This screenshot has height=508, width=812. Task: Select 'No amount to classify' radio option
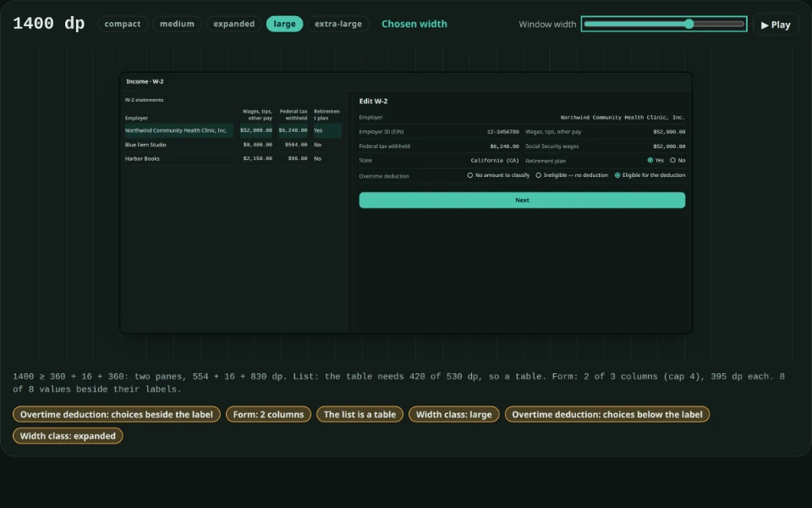point(498,175)
